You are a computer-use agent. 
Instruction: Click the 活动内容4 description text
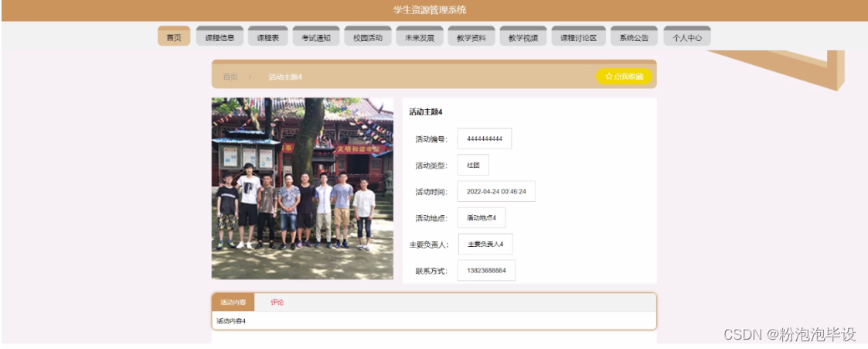tap(231, 320)
